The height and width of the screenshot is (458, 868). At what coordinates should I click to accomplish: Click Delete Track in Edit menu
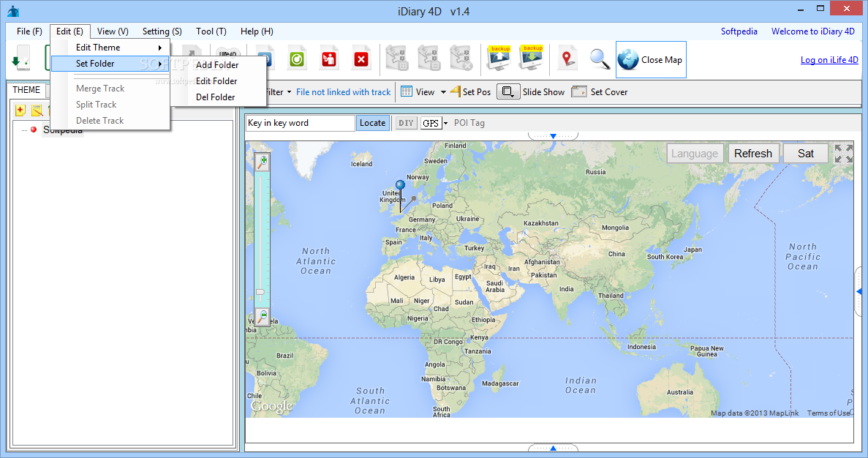point(110,121)
